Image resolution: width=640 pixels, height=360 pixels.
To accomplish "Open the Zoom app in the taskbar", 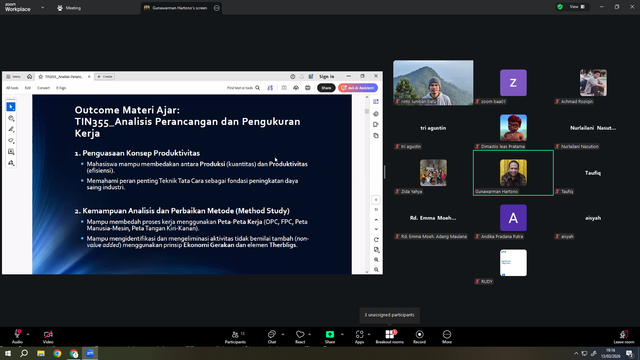I will click(x=90, y=353).
